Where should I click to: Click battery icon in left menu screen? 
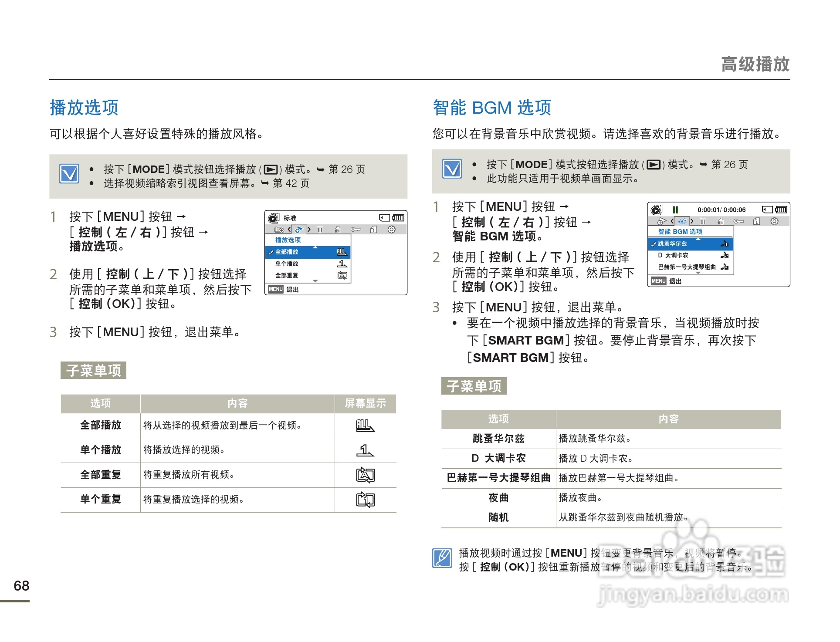(398, 218)
